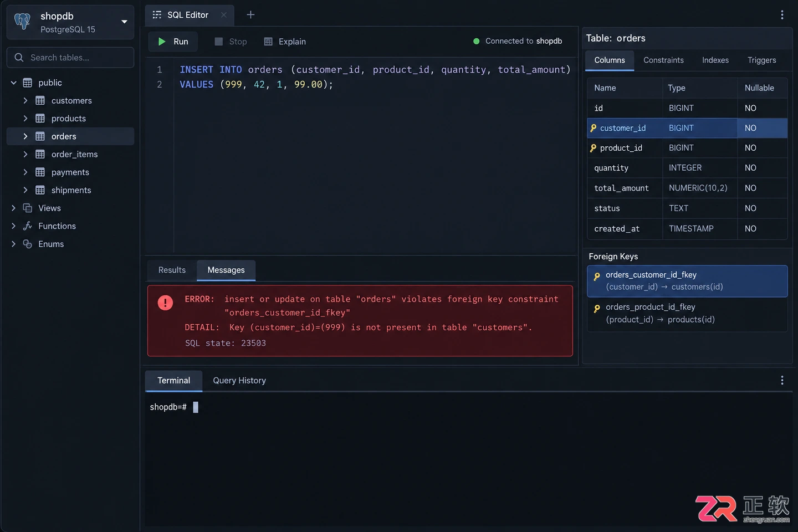Run the SQL query
The image size is (798, 532).
pos(173,42)
